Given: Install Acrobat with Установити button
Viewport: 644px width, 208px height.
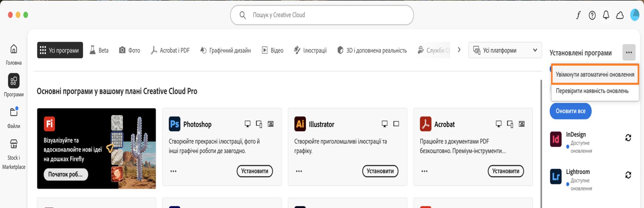Looking at the screenshot, I should (x=505, y=171).
